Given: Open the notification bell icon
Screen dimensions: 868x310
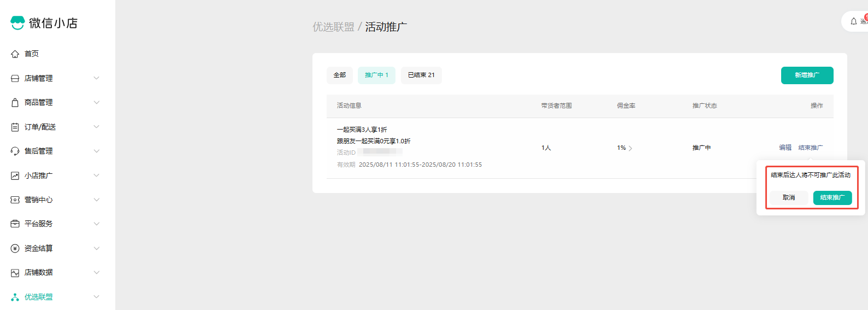Looking at the screenshot, I should [x=854, y=21].
